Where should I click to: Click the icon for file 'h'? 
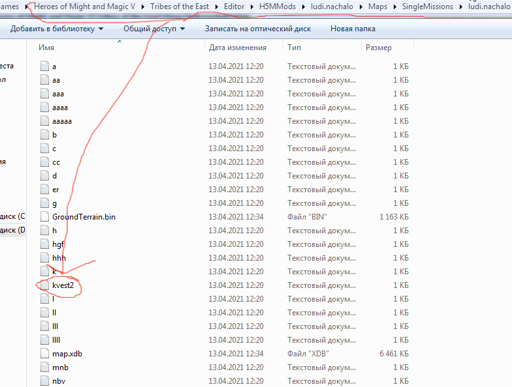click(44, 230)
